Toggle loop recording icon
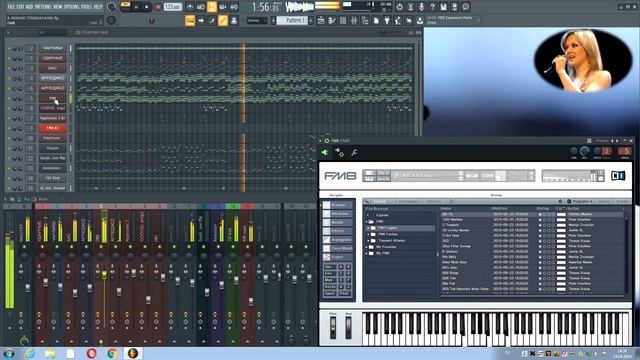640x360 pixels. (234, 7)
